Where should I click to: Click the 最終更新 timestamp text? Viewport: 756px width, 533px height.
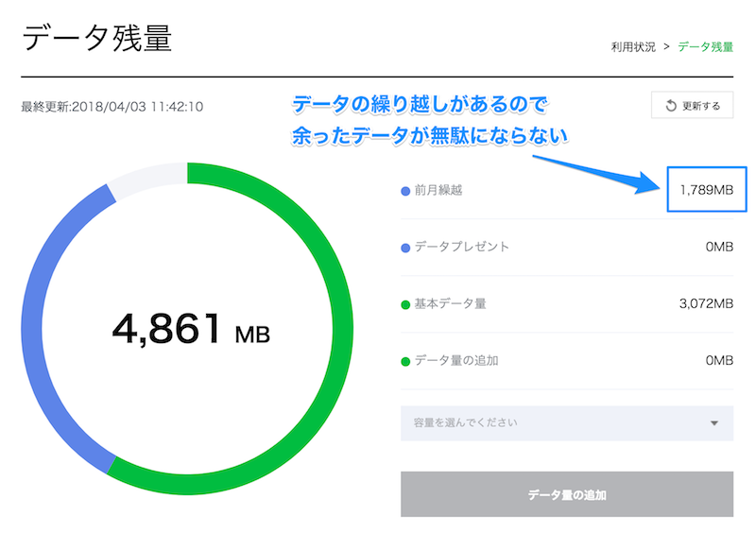coord(112,107)
